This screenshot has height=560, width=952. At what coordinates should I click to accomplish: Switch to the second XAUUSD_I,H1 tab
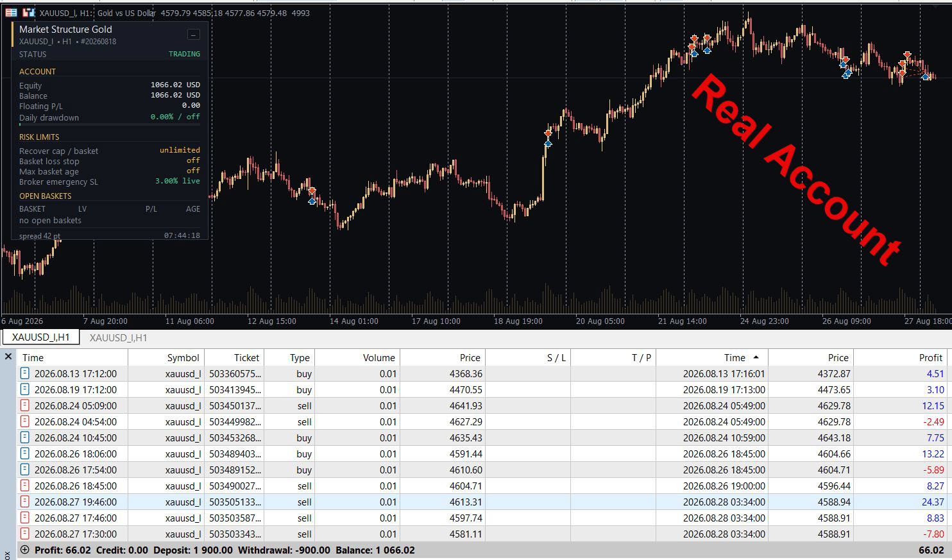[x=118, y=337]
